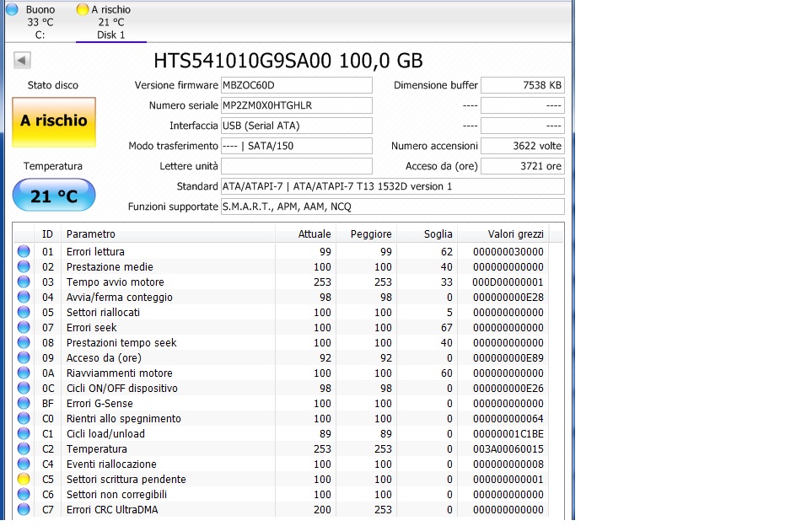Click the transfer mode field SATA/150
Image resolution: width=812 pixels, height=526 pixels.
pos(296,146)
